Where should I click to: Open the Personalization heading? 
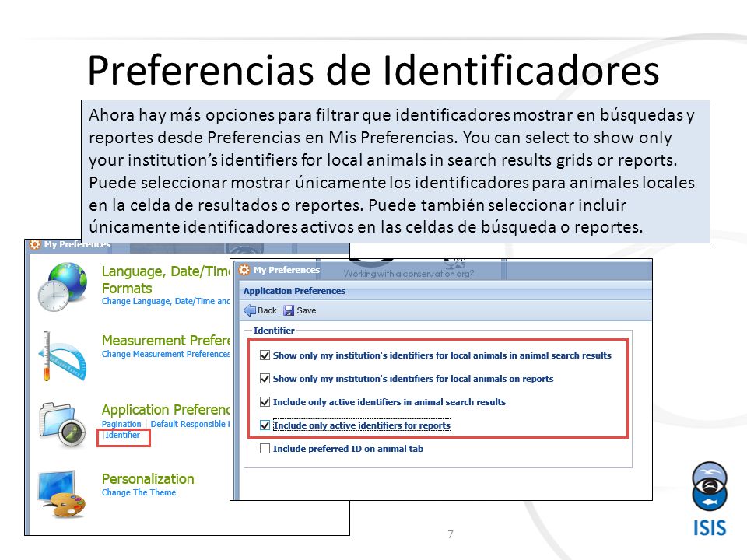pos(148,479)
